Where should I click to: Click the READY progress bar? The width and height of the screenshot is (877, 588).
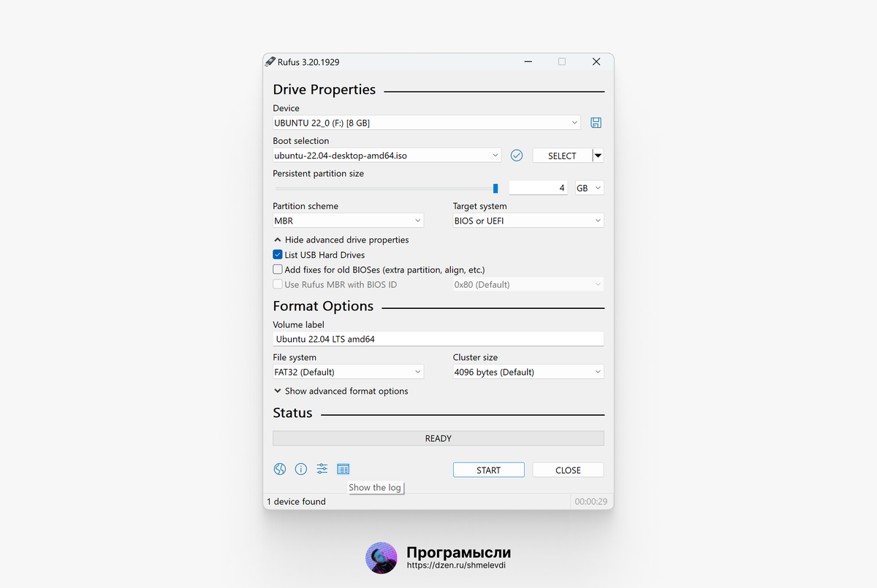tap(438, 438)
